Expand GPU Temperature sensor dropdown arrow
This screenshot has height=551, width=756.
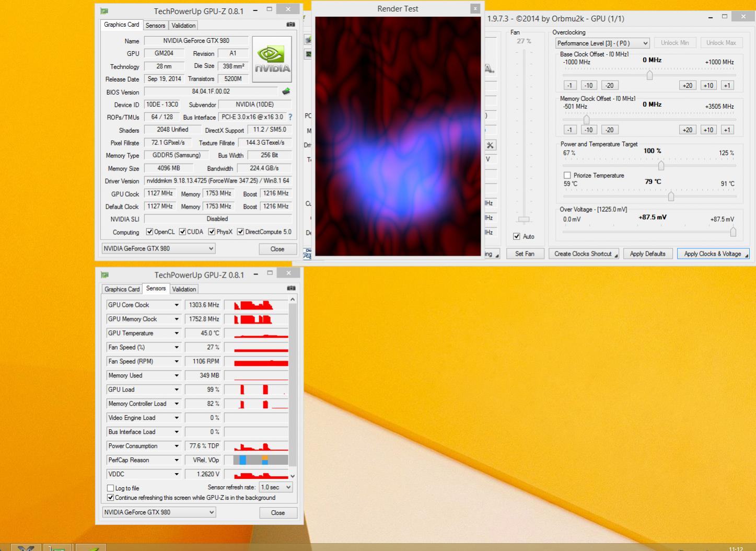pos(177,333)
